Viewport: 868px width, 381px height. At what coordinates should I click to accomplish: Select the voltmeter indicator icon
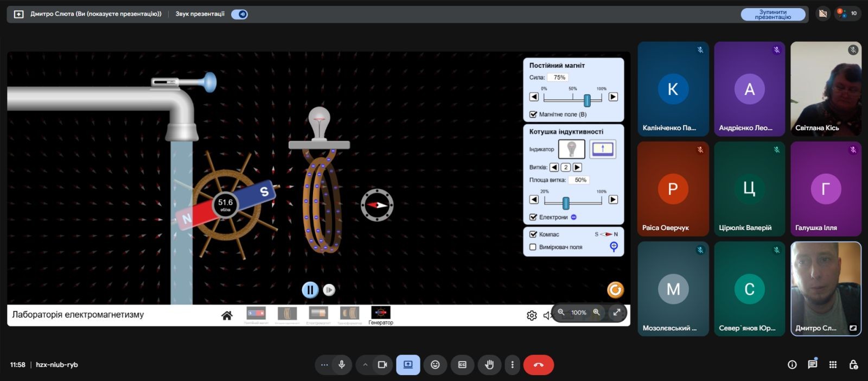[x=602, y=149]
